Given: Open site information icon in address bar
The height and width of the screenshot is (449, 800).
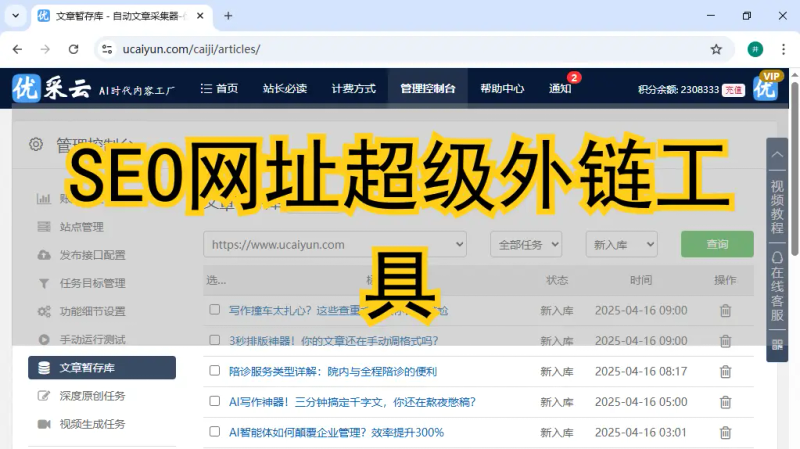Looking at the screenshot, I should click(x=107, y=49).
